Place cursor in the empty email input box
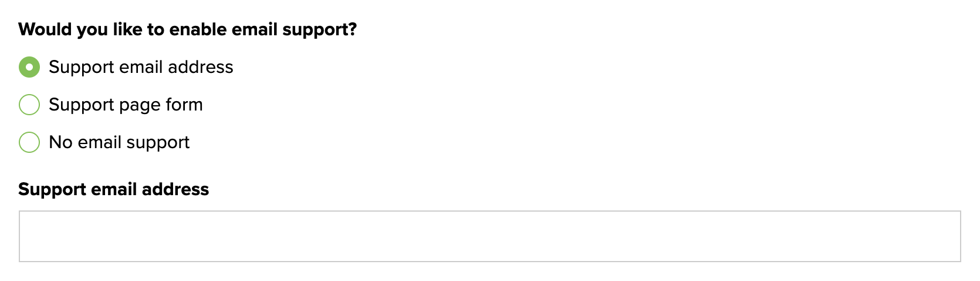 click(x=489, y=236)
